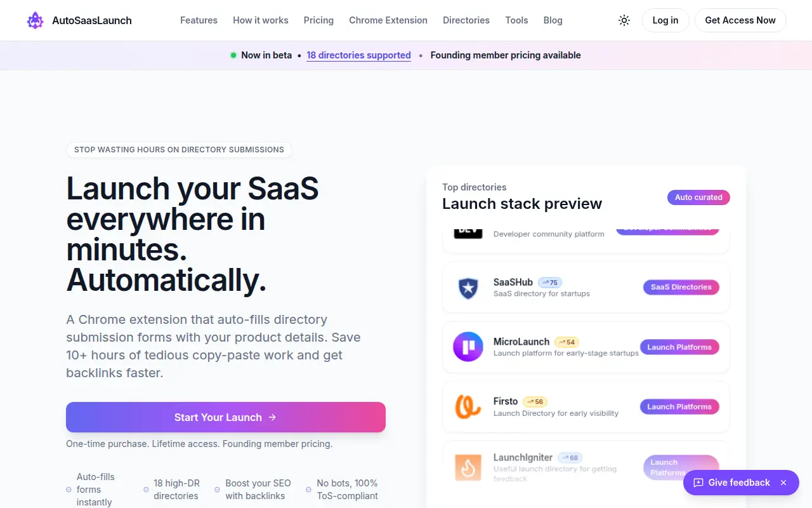The width and height of the screenshot is (812, 508).
Task: Click the Get Access Now button
Action: (x=740, y=20)
